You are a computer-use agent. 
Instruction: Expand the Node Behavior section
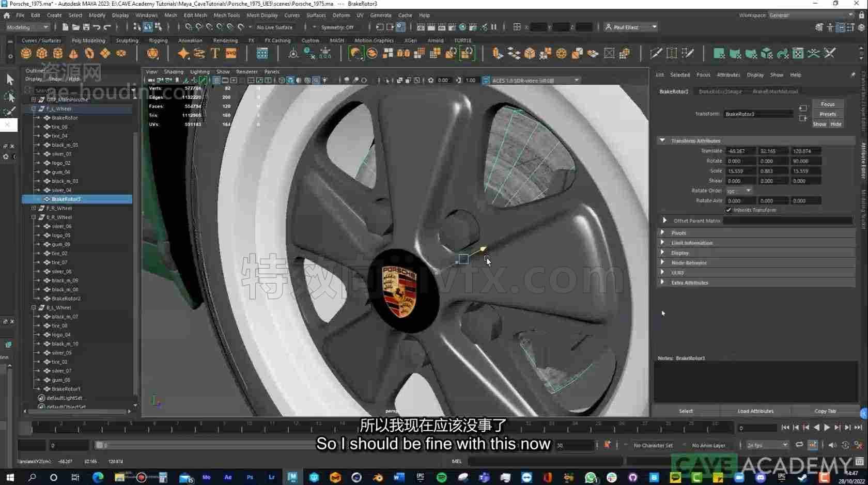pos(662,262)
